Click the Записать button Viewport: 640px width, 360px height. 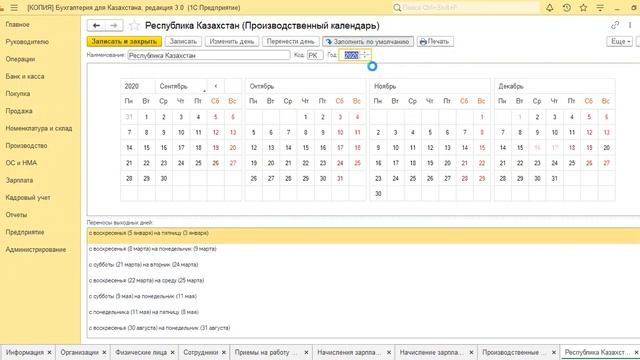(x=183, y=41)
